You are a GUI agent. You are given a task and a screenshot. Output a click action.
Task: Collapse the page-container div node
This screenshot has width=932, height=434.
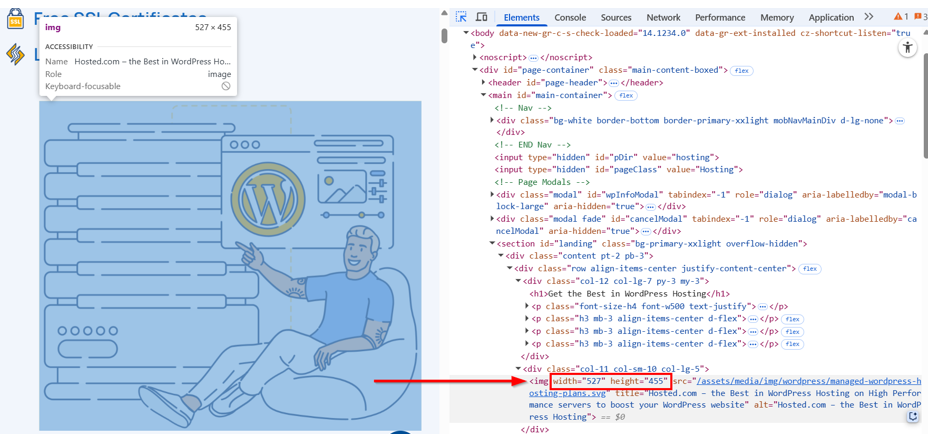(474, 70)
